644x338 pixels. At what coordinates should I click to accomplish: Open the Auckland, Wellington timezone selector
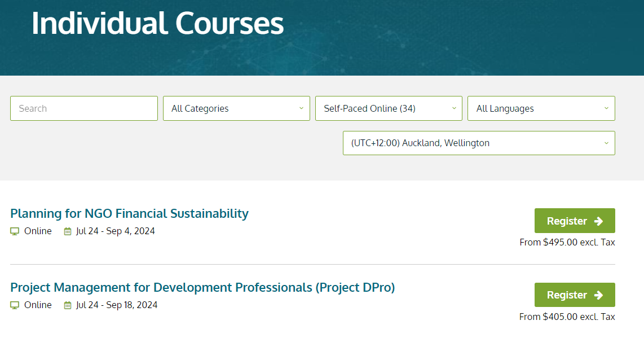pos(478,143)
